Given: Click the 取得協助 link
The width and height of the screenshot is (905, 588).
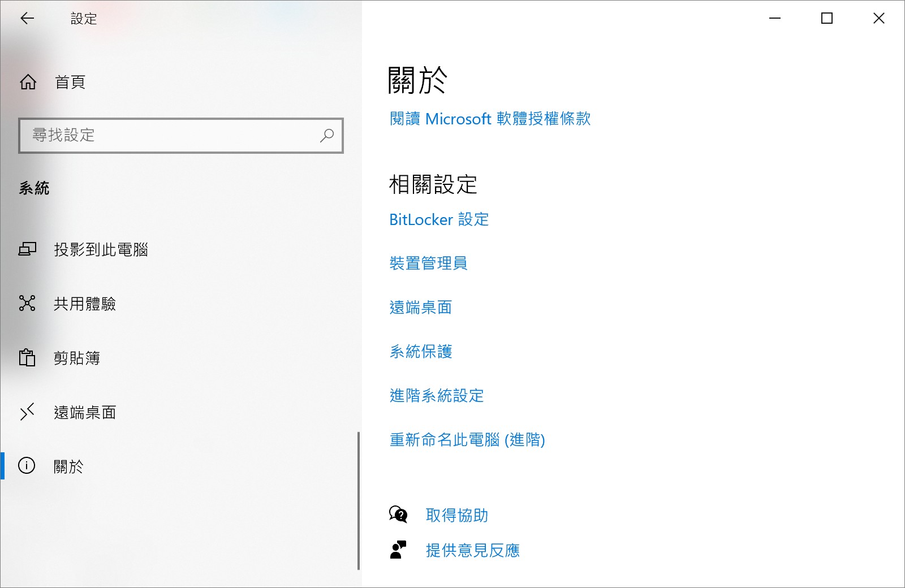Looking at the screenshot, I should (x=457, y=516).
